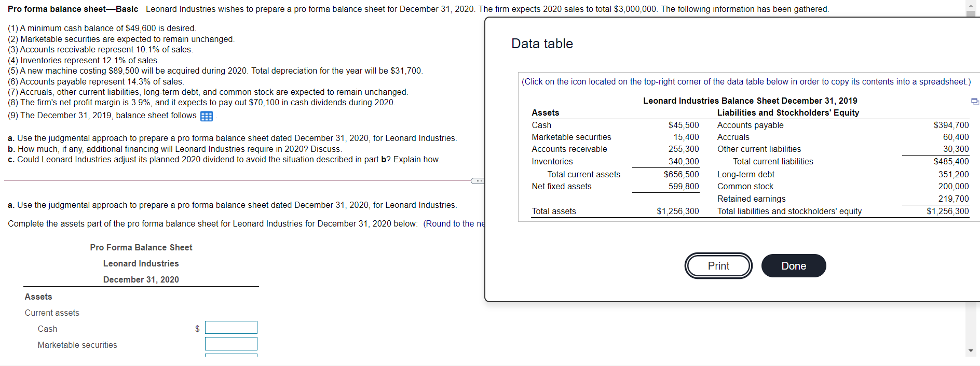Select Common stock value 200,000
The width and height of the screenshot is (980, 366).
(954, 186)
